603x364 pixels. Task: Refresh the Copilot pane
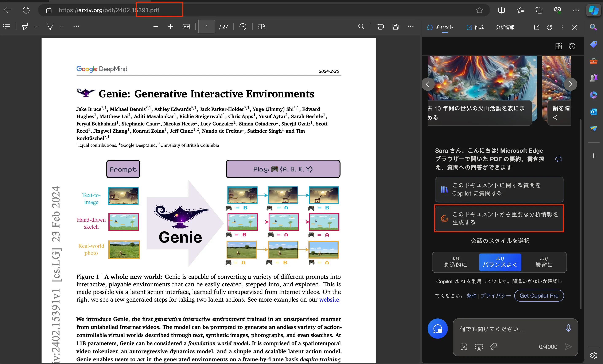(x=549, y=27)
